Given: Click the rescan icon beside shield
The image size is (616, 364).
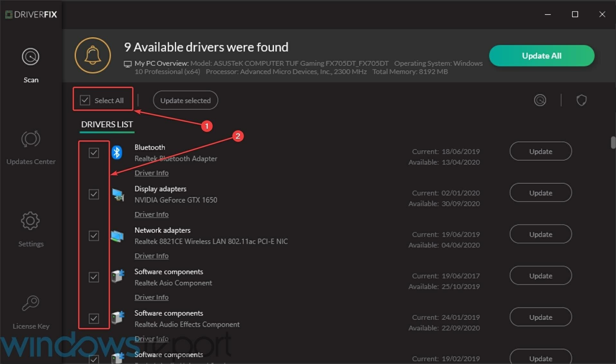Looking at the screenshot, I should 540,100.
